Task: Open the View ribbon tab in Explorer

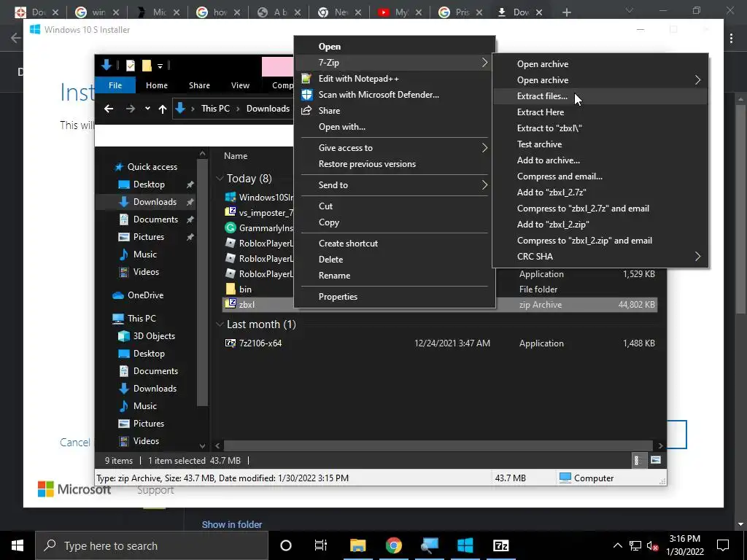Action: [240, 85]
